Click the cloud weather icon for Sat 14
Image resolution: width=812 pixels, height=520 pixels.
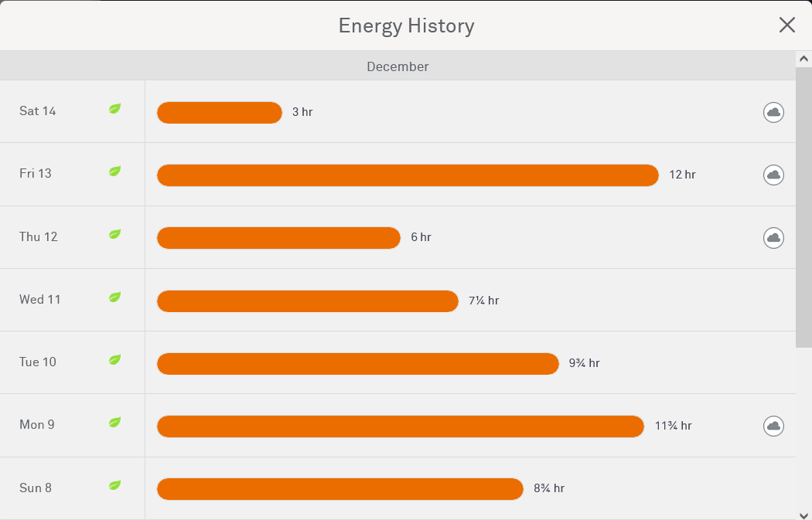click(x=773, y=112)
